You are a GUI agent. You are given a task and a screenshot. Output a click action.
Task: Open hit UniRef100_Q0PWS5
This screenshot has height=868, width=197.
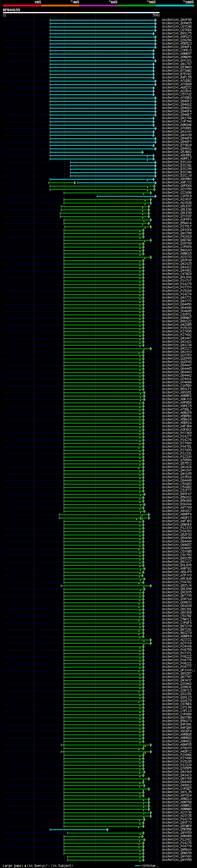(x=177, y=23)
